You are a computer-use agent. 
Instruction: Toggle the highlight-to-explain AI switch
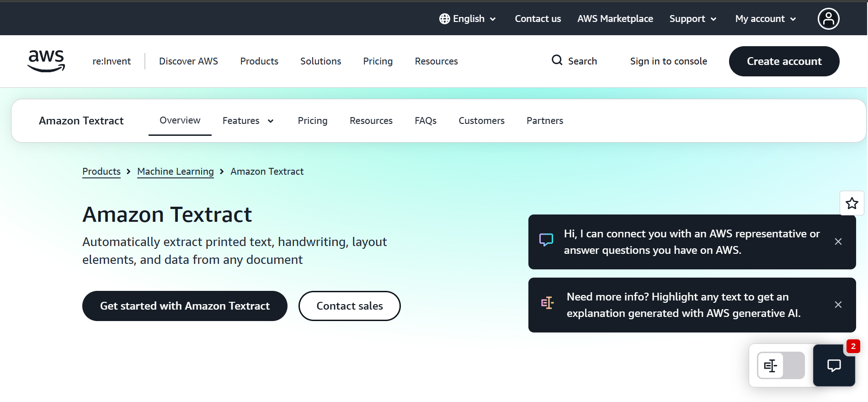pyautogui.click(x=781, y=365)
